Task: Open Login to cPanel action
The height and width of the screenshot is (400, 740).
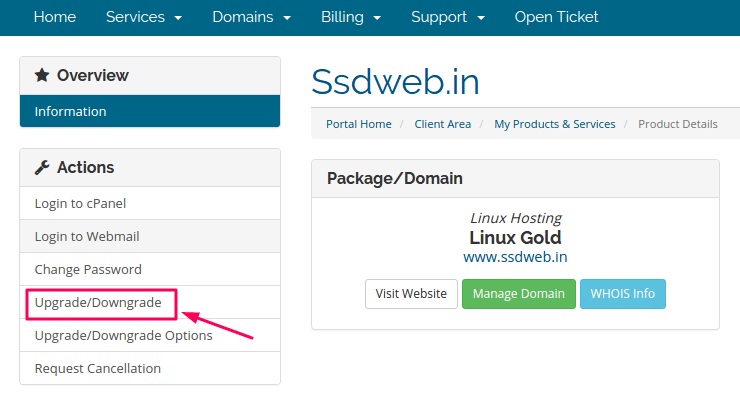Action: tap(150, 203)
